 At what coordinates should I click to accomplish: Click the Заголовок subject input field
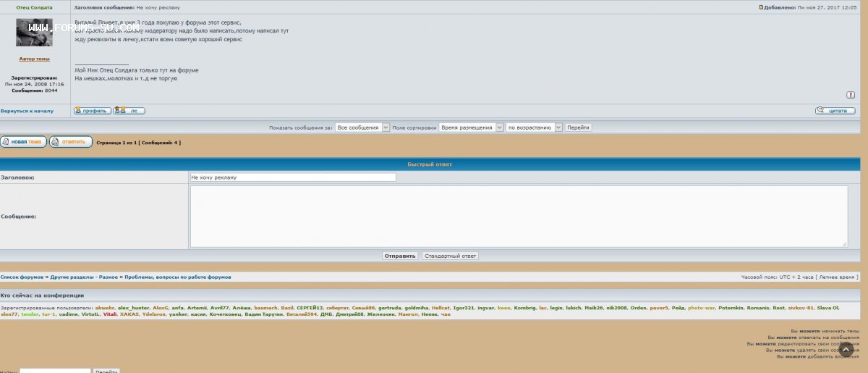coord(293,177)
